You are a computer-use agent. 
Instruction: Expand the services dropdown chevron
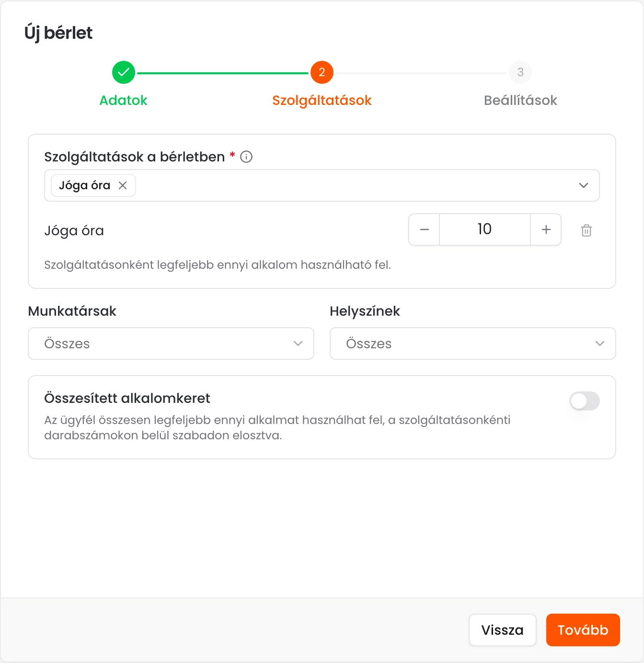click(x=583, y=185)
